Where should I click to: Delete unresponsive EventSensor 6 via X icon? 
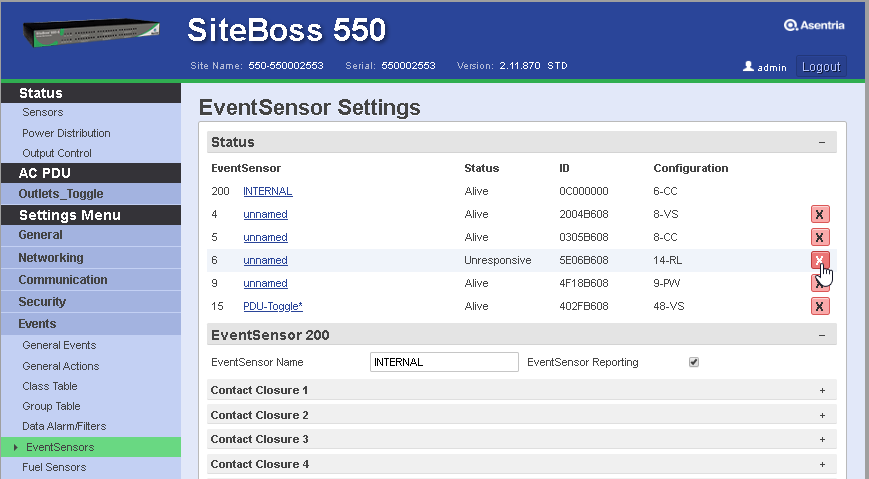click(819, 260)
